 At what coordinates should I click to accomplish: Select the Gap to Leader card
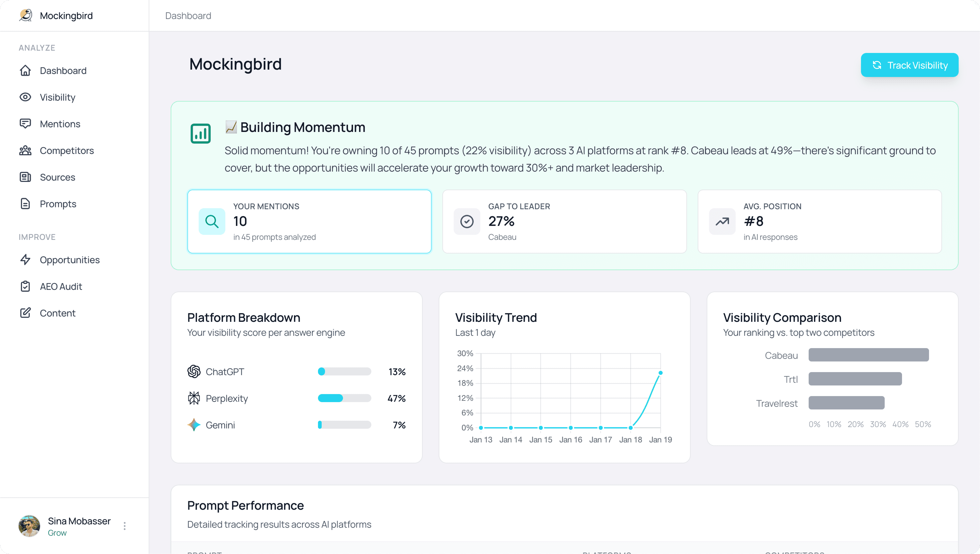[x=564, y=222]
